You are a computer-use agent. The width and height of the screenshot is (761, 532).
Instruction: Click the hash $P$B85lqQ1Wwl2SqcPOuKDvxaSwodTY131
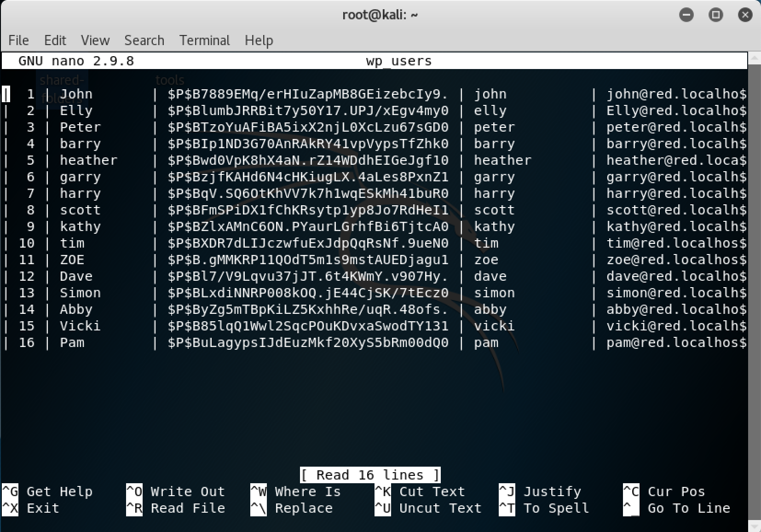tap(308, 326)
